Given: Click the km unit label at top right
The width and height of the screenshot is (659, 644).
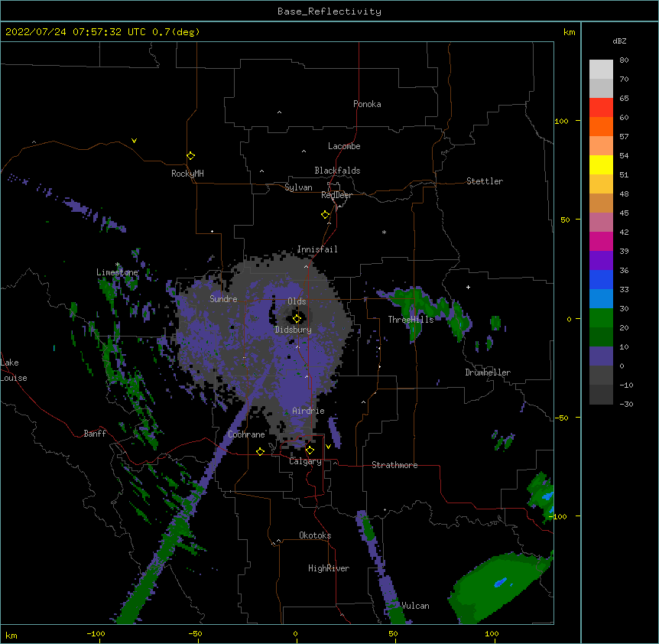Looking at the screenshot, I should tap(569, 32).
